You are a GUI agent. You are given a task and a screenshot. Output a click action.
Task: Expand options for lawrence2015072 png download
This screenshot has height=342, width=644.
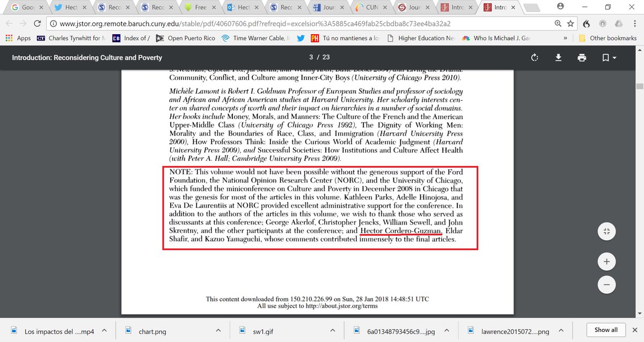pyautogui.click(x=562, y=331)
